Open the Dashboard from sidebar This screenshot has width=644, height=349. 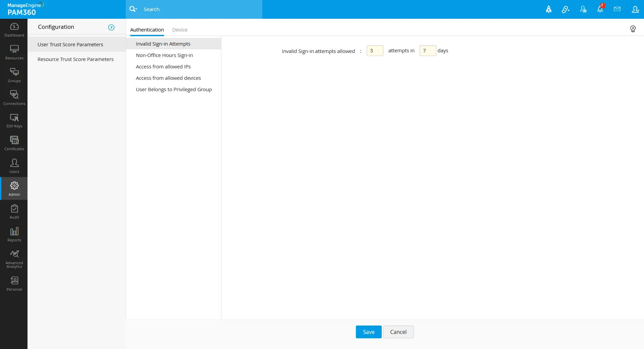[x=14, y=30]
